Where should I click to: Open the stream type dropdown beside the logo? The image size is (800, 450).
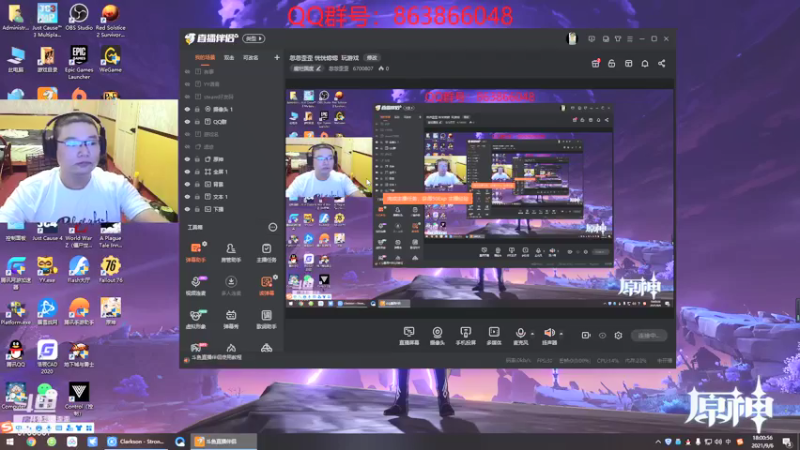point(254,39)
